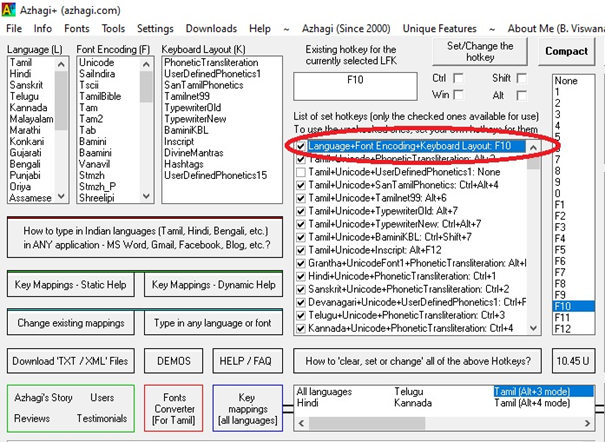Uncheck Tamil+Unicode+Tamilnet99 Alt+6 checkbox
The height and width of the screenshot is (442, 605).
click(301, 198)
